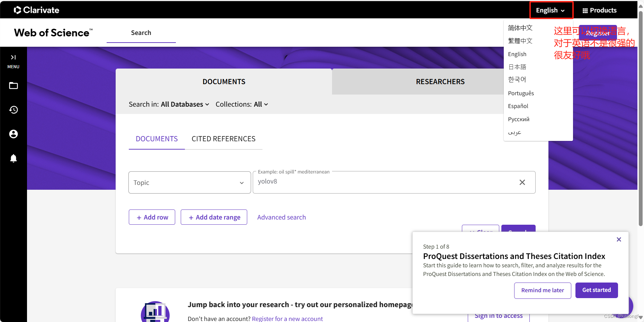This screenshot has height=322, width=644.
Task: Expand the All Databases dropdown
Action: click(185, 104)
